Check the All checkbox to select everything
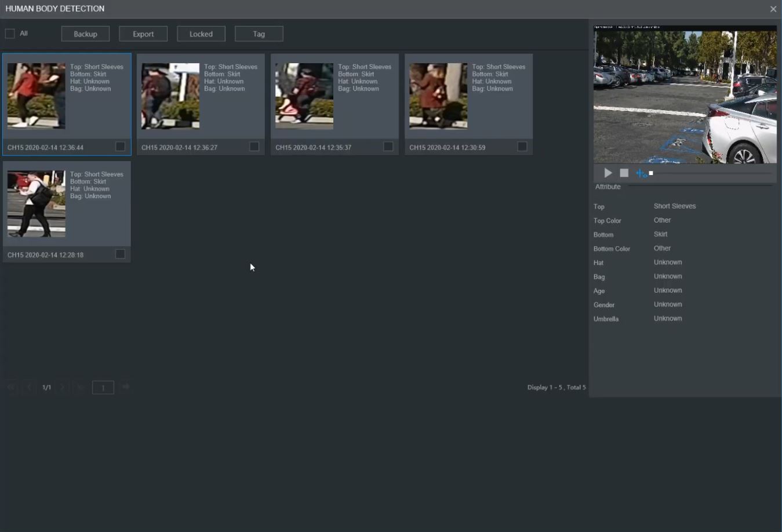 pyautogui.click(x=10, y=34)
